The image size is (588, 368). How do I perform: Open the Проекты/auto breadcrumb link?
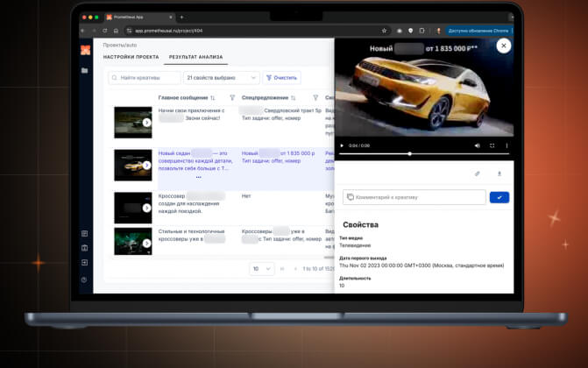tap(120, 45)
